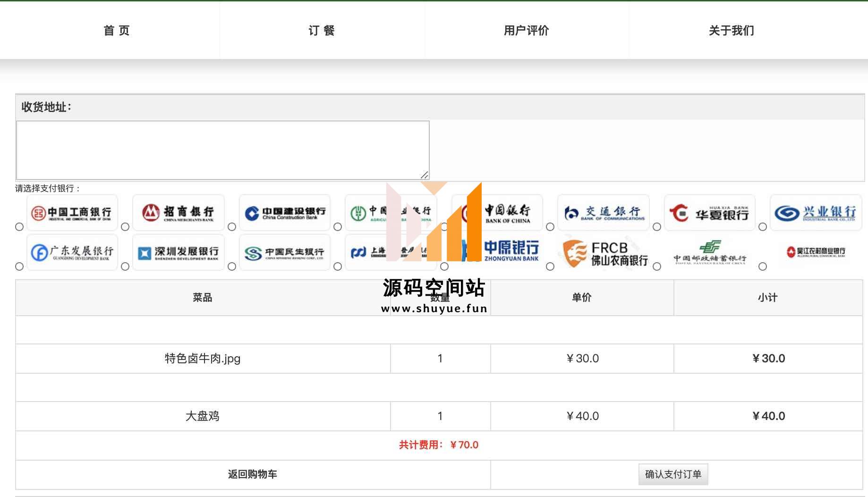Click the Agricultural Bank of China logo
This screenshot has width=868, height=497.
click(x=391, y=213)
